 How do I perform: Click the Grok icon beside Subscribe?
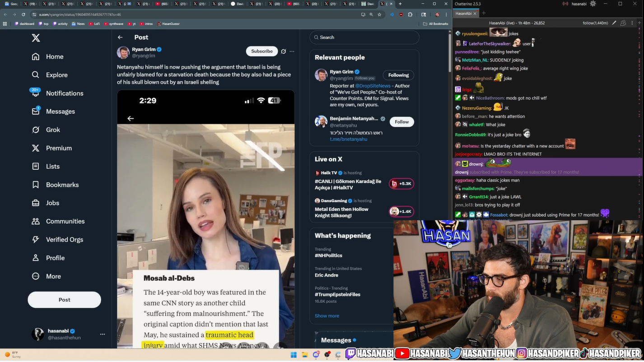pyautogui.click(x=283, y=51)
